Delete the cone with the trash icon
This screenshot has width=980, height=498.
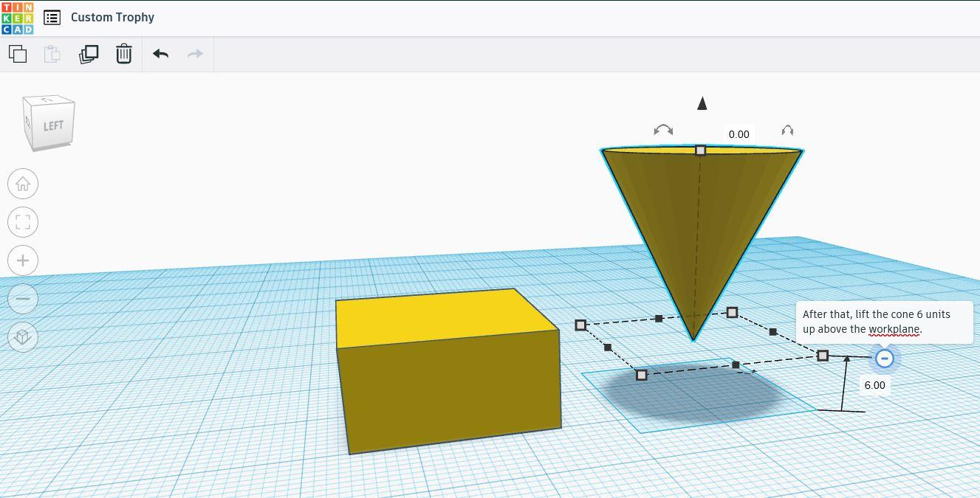(x=123, y=53)
